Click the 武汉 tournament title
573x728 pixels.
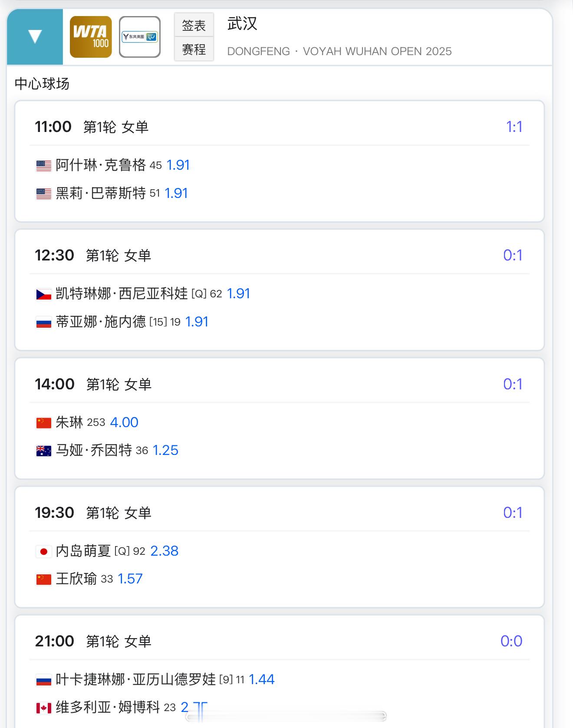point(242,24)
